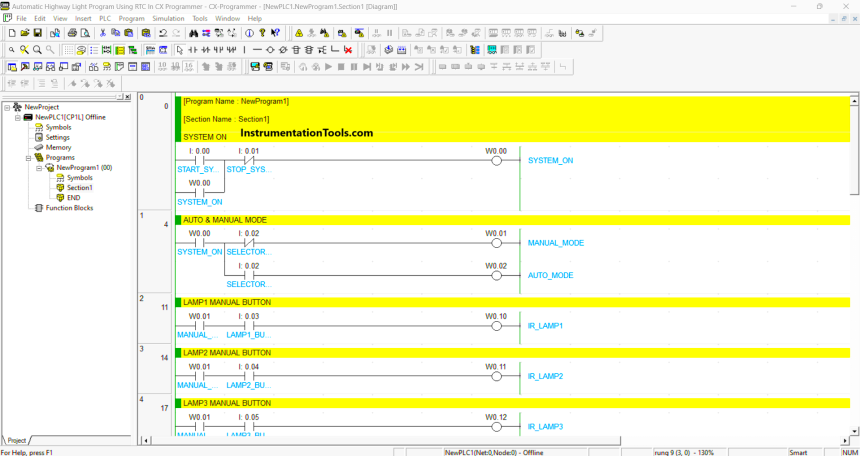The height and width of the screenshot is (456, 860).
Task: Toggle the Output window icon
Action: (25, 67)
